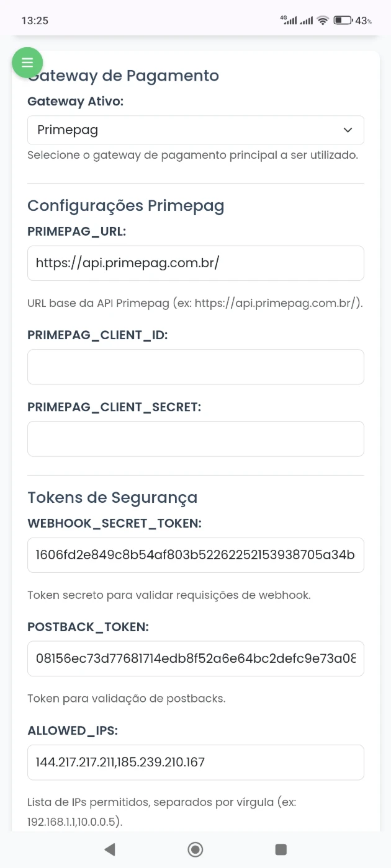Click the Configurações Primepag section heading
The width and height of the screenshot is (391, 868).
point(126,206)
